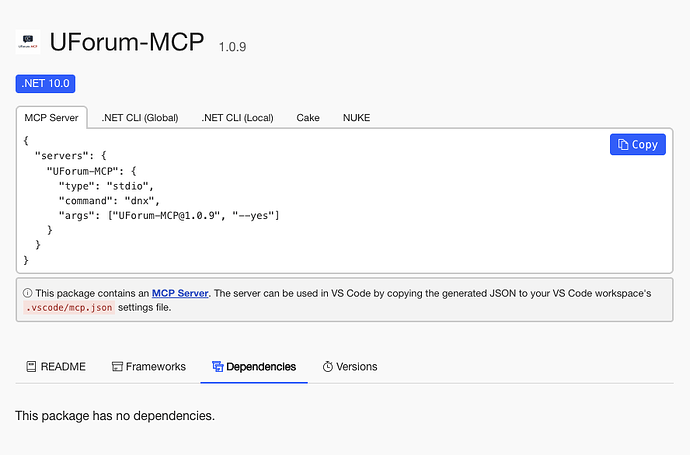Image resolution: width=690 pixels, height=455 pixels.
Task: Click the .vscode/mcp.json file path text
Action: click(x=69, y=308)
